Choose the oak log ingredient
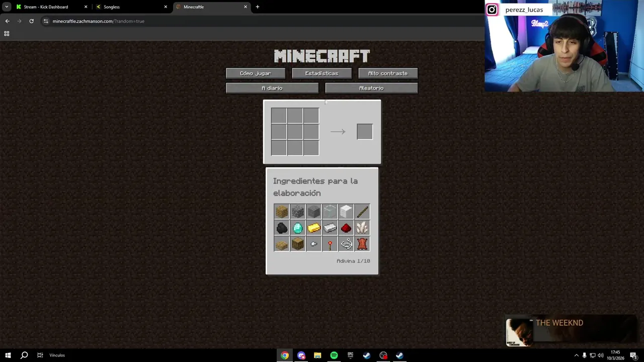The width and height of the screenshot is (644, 362). coord(298,244)
